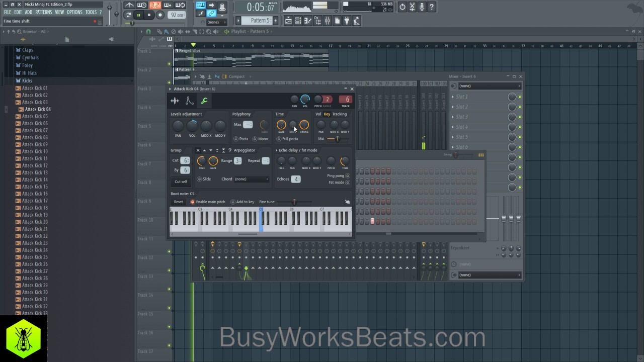Click the arpeggiator direction up arrow
644x362 pixels.
pyautogui.click(x=204, y=150)
